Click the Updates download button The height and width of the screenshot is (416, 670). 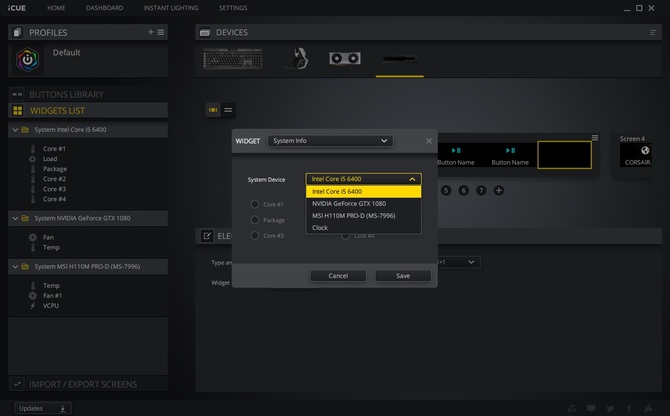click(x=43, y=408)
